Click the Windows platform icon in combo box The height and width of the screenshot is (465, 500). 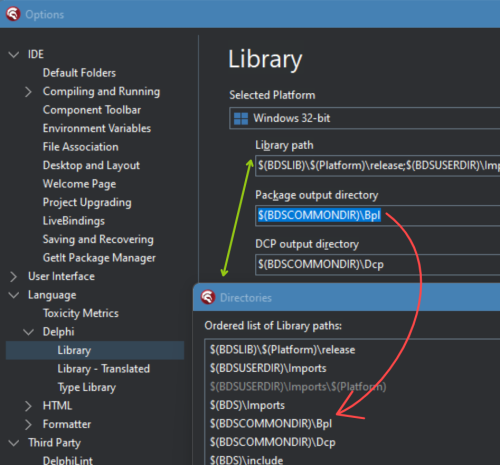241,118
